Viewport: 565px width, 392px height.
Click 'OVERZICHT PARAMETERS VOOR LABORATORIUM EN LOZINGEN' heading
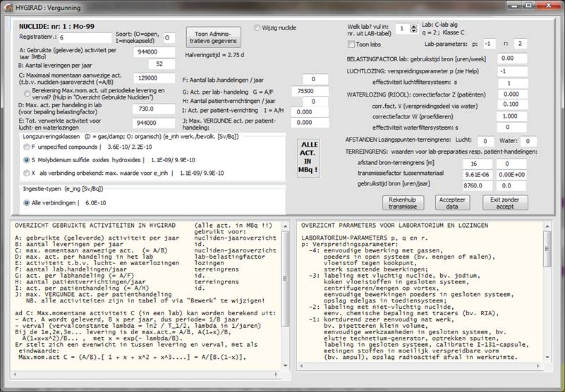point(394,226)
